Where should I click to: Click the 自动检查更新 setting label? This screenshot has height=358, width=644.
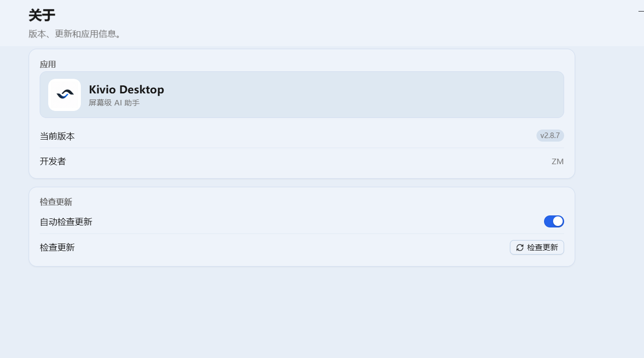66,222
